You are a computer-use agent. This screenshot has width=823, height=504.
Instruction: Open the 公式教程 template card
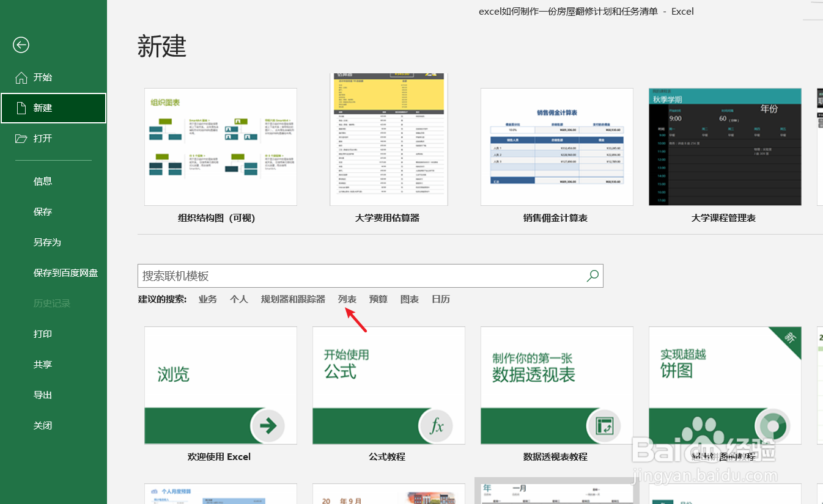(x=389, y=385)
